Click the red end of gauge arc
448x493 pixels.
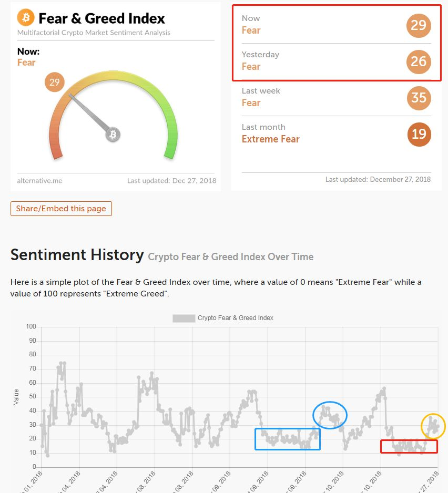coord(57,153)
